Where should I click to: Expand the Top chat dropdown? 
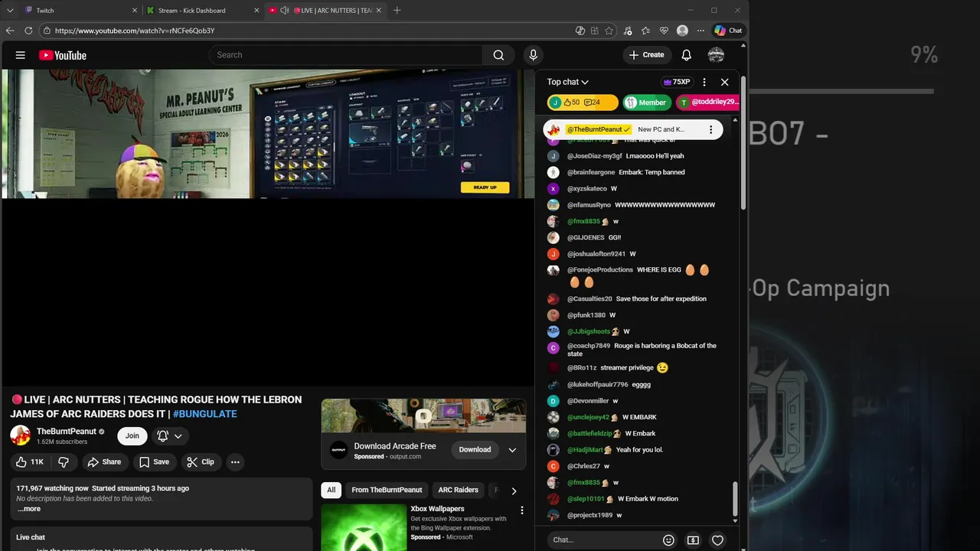point(567,82)
